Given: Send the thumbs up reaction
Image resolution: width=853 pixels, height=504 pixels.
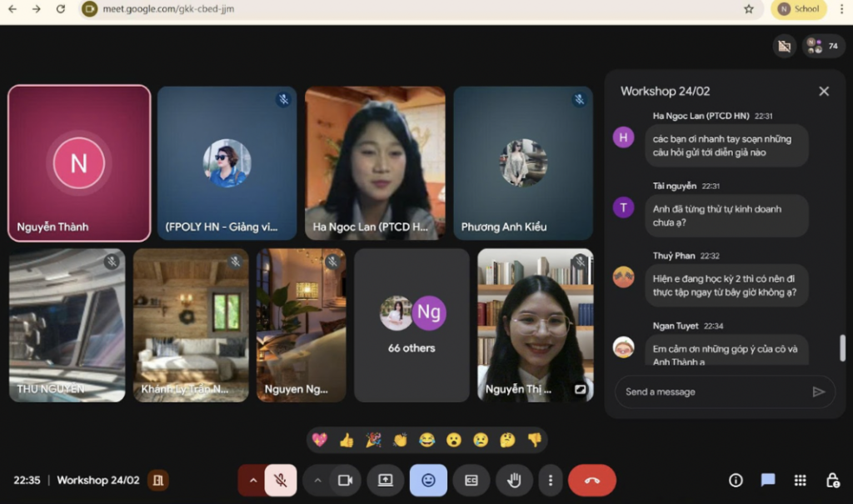Looking at the screenshot, I should pos(347,440).
